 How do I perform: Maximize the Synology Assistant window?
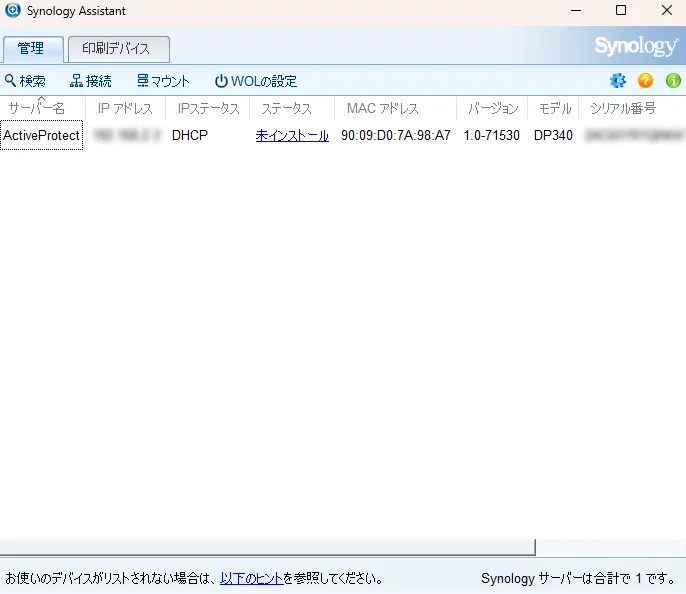[621, 10]
